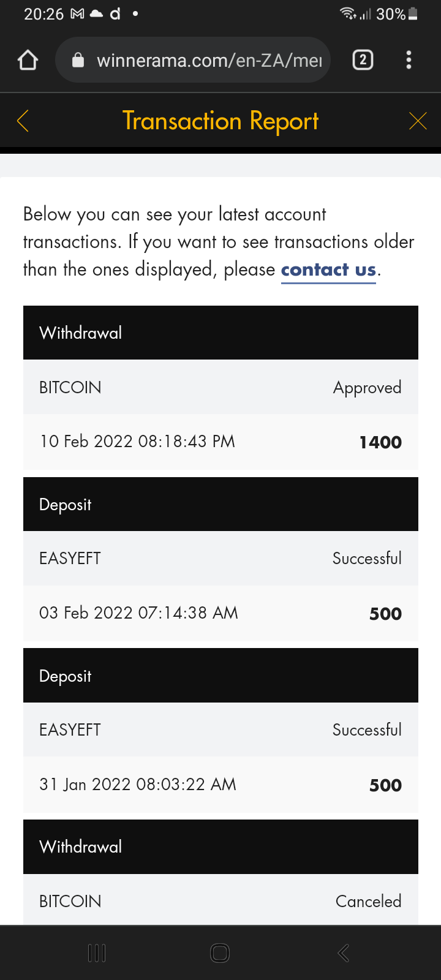
Task: Select the Deposit header dated 31 Jan
Action: click(221, 676)
